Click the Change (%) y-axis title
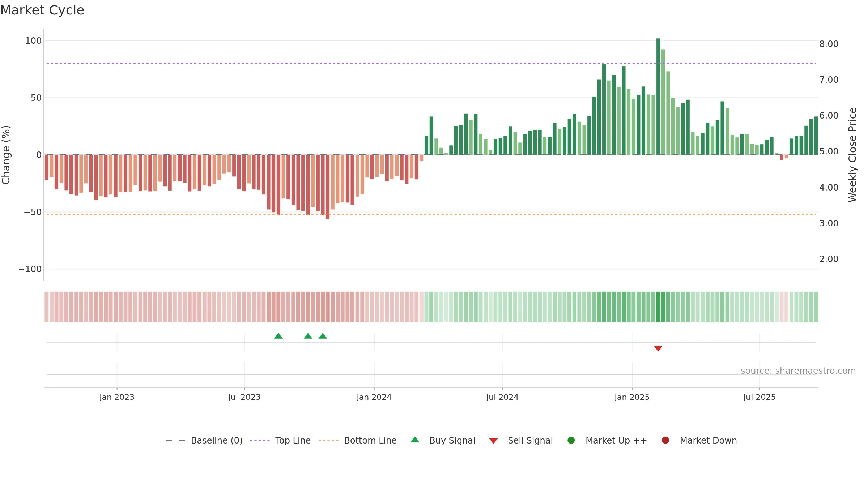The height and width of the screenshot is (488, 868). (6, 155)
